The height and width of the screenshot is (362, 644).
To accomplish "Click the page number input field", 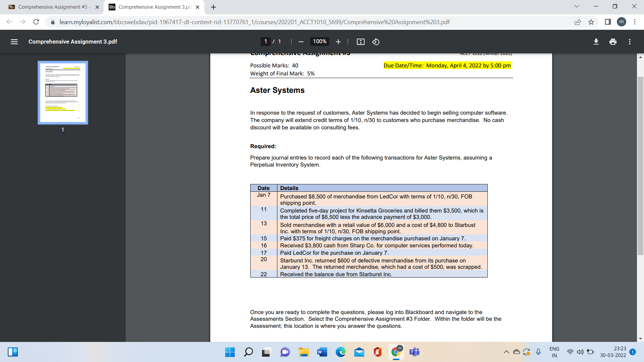I will pyautogui.click(x=266, y=42).
